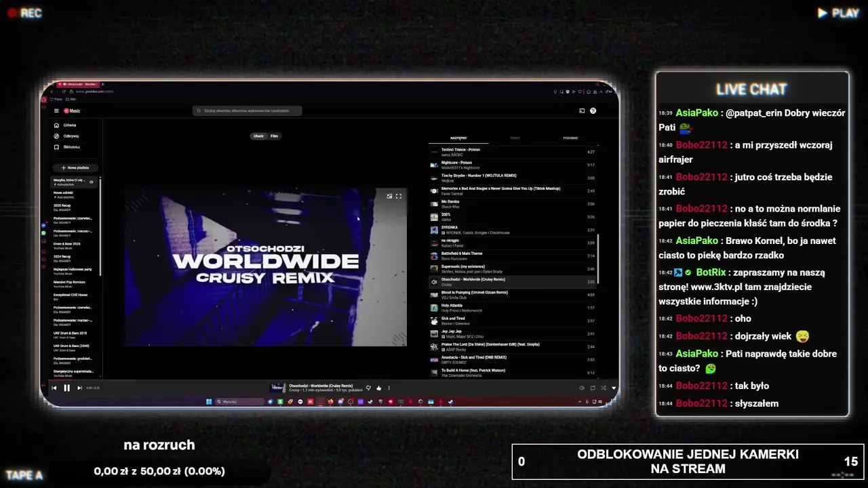Open the YouTube Music hamburger menu
The width and height of the screenshot is (868, 488).
point(56,110)
